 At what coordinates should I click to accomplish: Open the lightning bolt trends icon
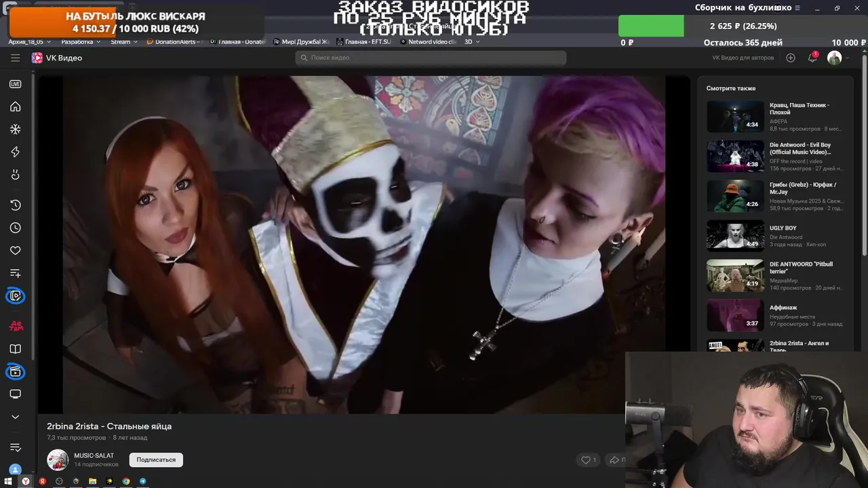click(x=15, y=152)
